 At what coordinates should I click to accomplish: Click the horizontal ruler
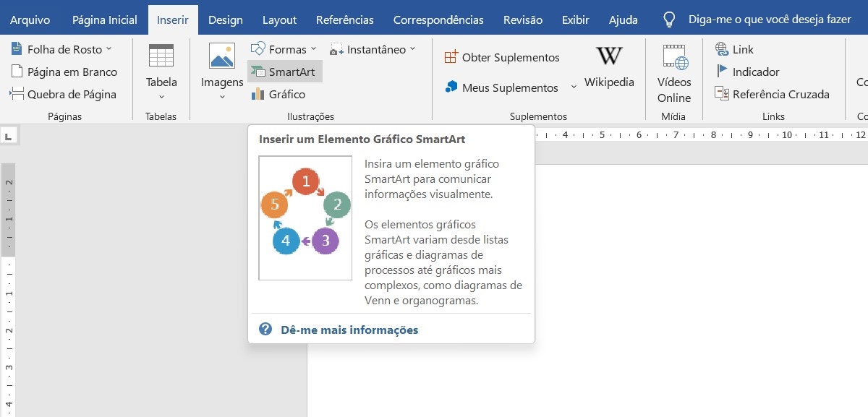[700, 135]
